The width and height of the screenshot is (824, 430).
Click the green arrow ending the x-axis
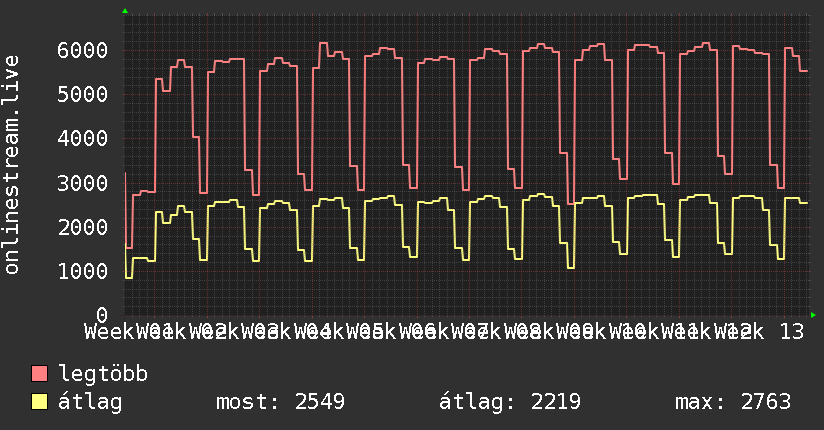click(813, 315)
